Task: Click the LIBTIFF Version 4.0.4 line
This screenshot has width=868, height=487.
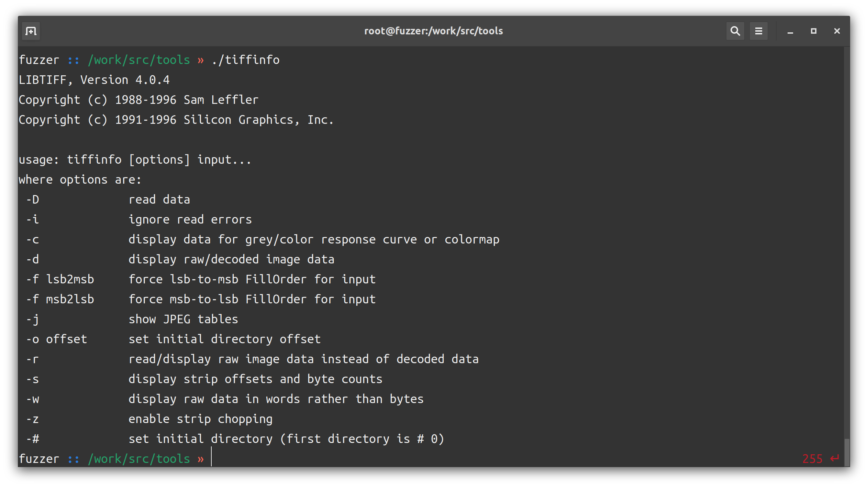Action: pyautogui.click(x=94, y=80)
